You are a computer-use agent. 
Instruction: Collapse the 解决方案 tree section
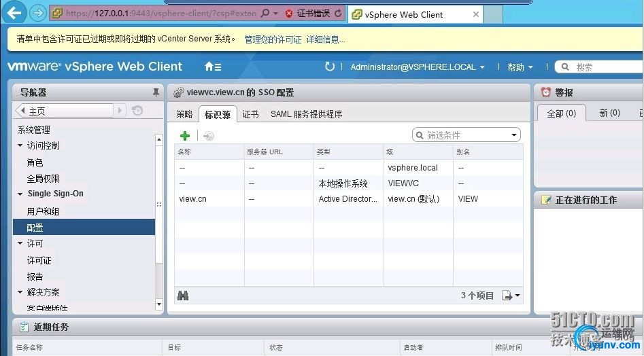[20, 292]
